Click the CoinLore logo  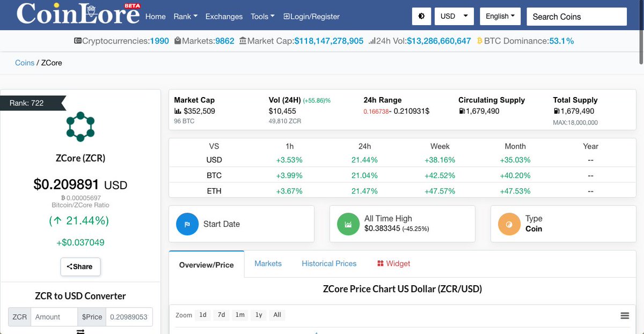(x=78, y=14)
